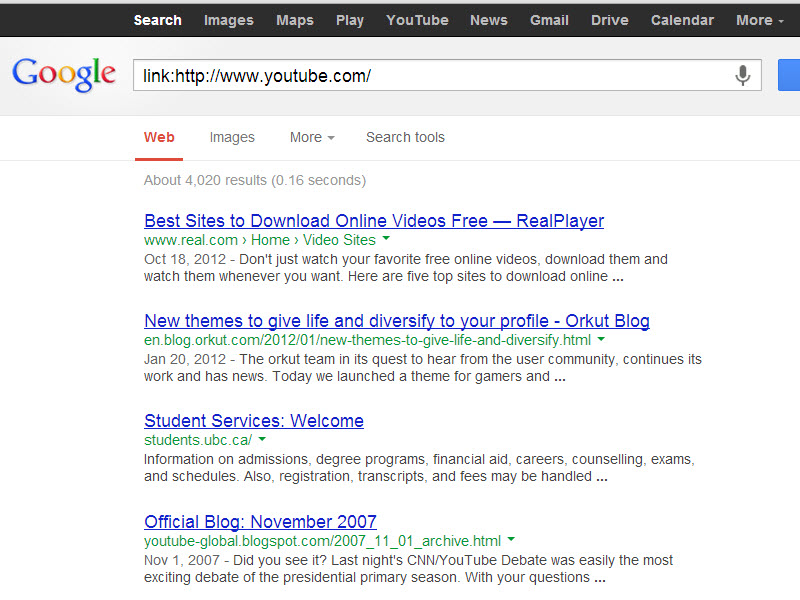Click the search query input field
Image resolution: width=800 pixels, height=600 pixels.
click(447, 75)
